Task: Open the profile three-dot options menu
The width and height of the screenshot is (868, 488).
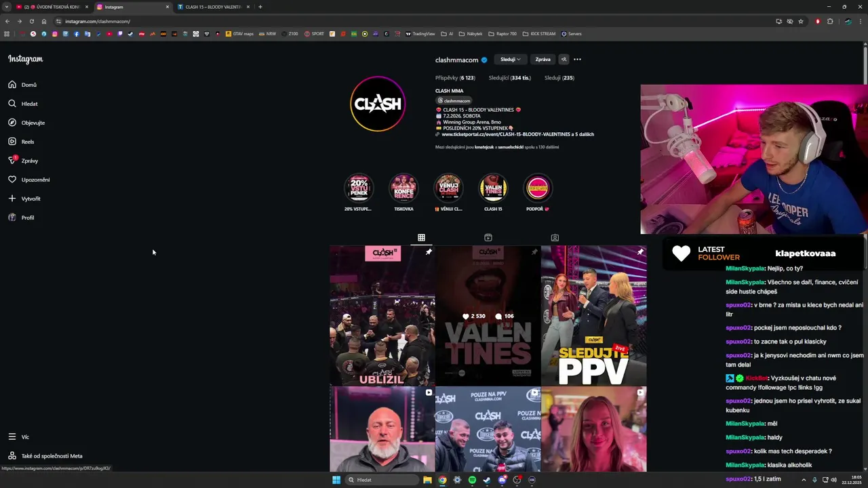Action: [x=577, y=60]
